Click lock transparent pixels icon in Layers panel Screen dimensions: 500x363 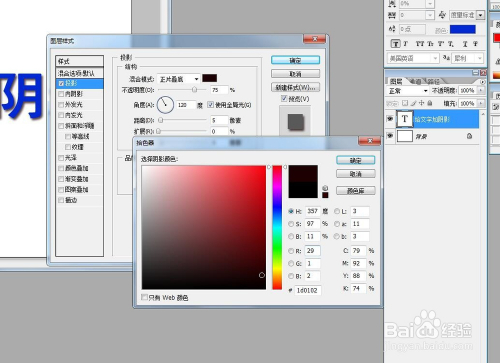coord(405,103)
